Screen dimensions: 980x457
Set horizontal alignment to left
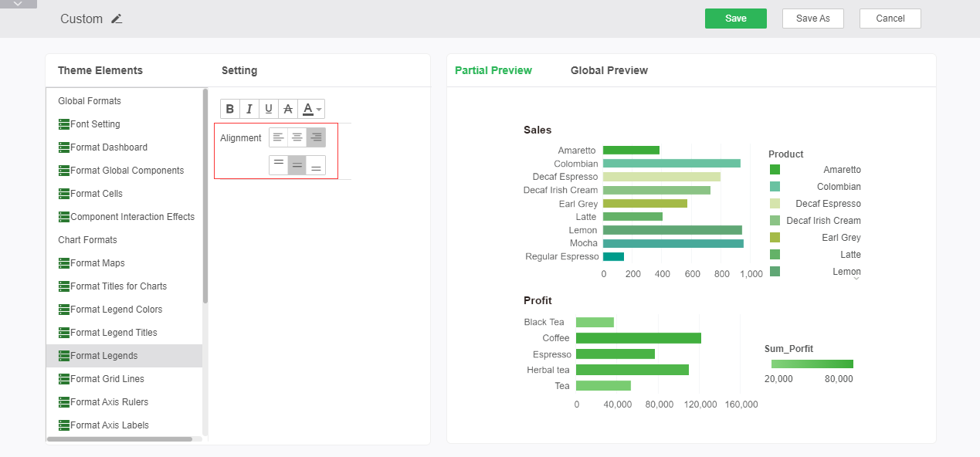point(278,137)
